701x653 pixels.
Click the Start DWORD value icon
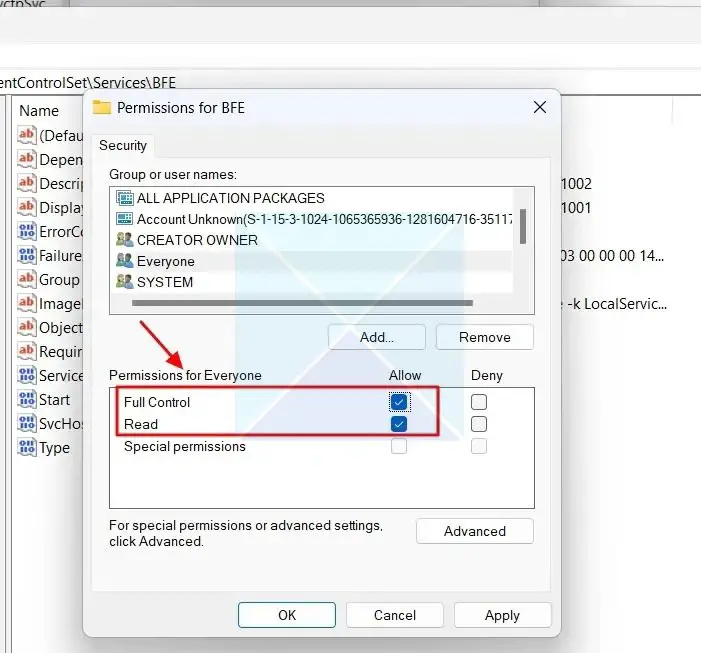click(27, 399)
